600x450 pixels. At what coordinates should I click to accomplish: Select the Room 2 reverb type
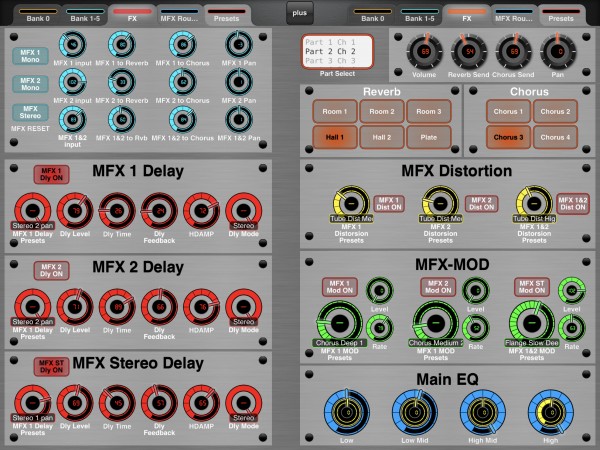tap(382, 112)
